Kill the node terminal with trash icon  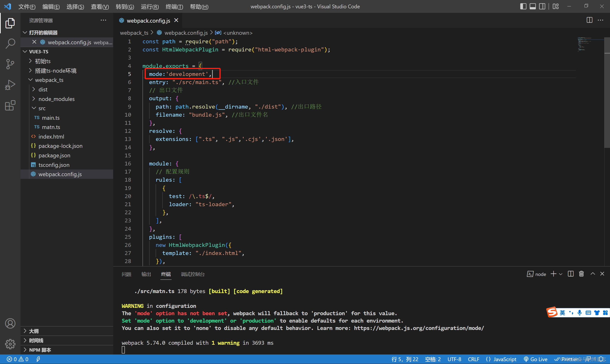[581, 274]
